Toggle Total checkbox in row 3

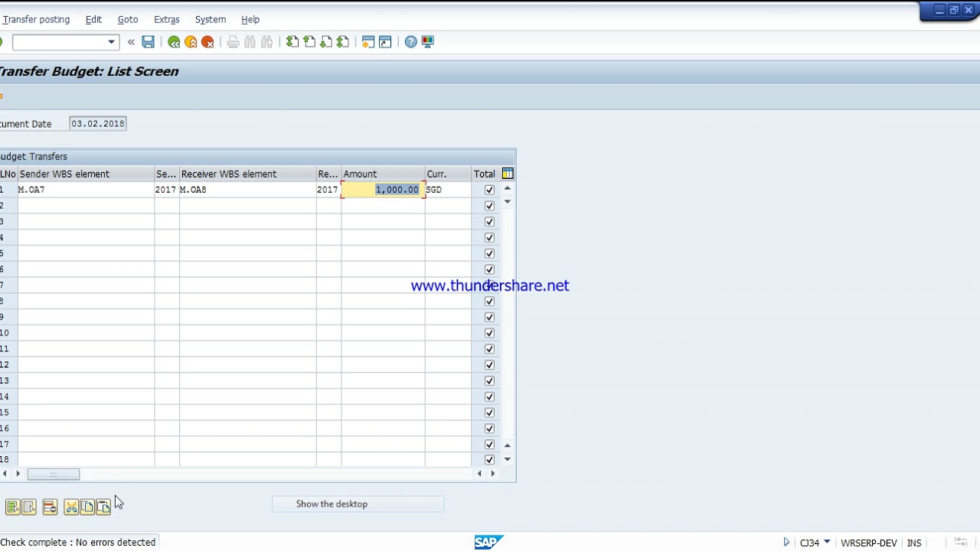(x=489, y=222)
